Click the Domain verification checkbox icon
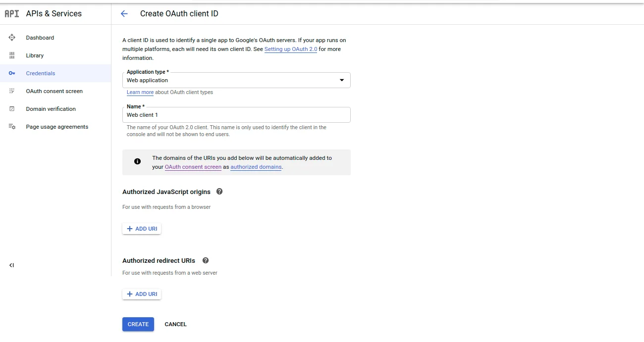This screenshot has width=644, height=342. pyautogui.click(x=12, y=109)
